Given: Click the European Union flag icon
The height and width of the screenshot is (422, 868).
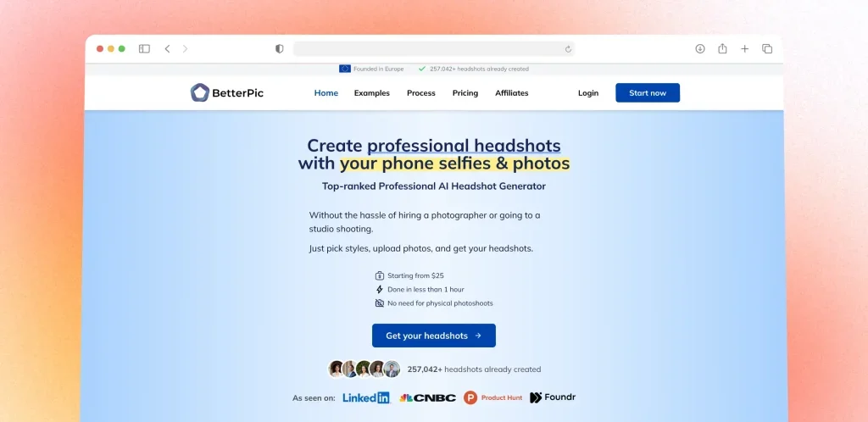Looking at the screenshot, I should pyautogui.click(x=345, y=69).
